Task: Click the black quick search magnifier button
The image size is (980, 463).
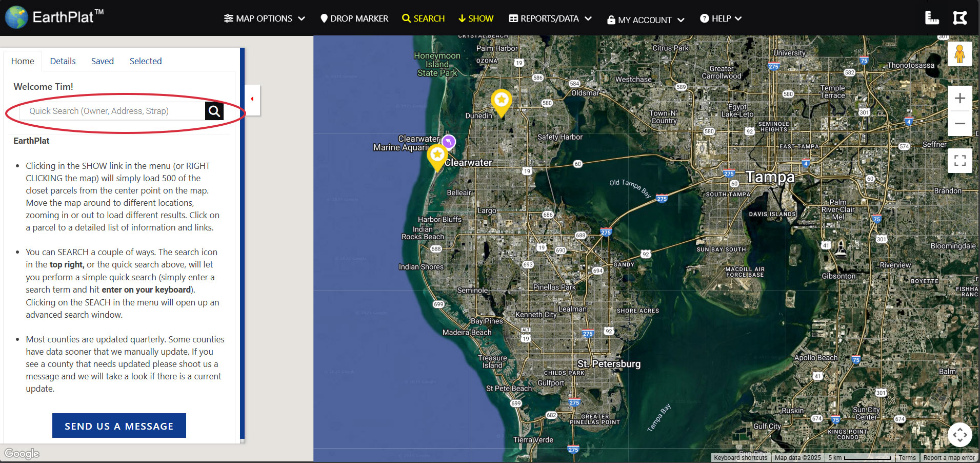Action: click(x=214, y=111)
